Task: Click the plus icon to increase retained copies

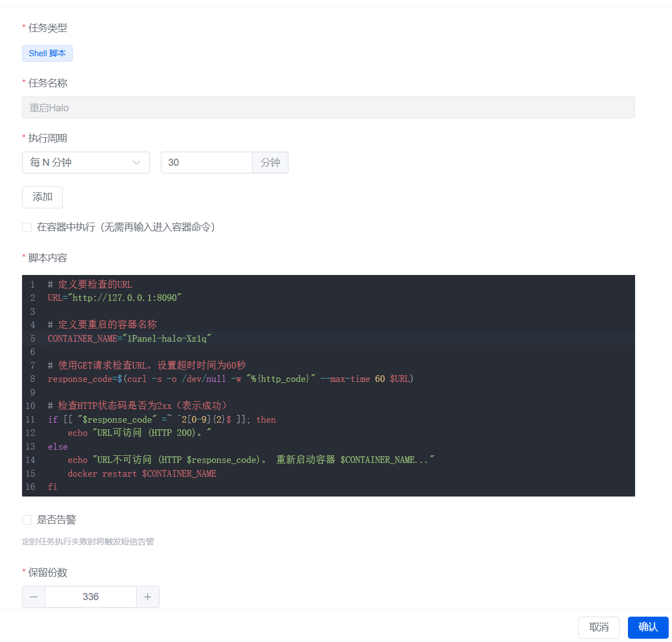Action: tap(148, 597)
